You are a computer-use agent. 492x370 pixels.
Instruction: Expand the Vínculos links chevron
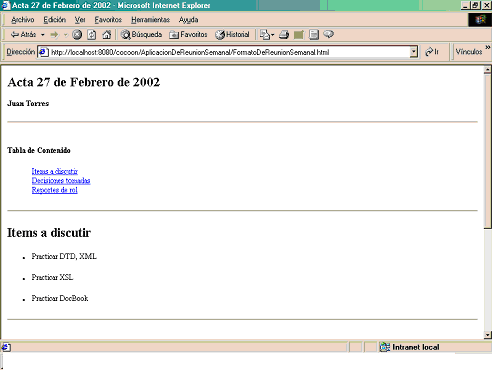tap(488, 48)
